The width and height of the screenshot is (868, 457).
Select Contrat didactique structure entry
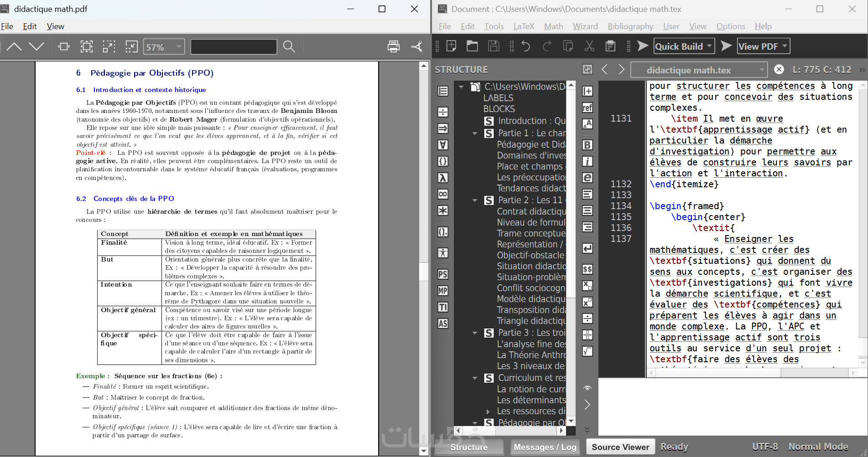coord(531,211)
